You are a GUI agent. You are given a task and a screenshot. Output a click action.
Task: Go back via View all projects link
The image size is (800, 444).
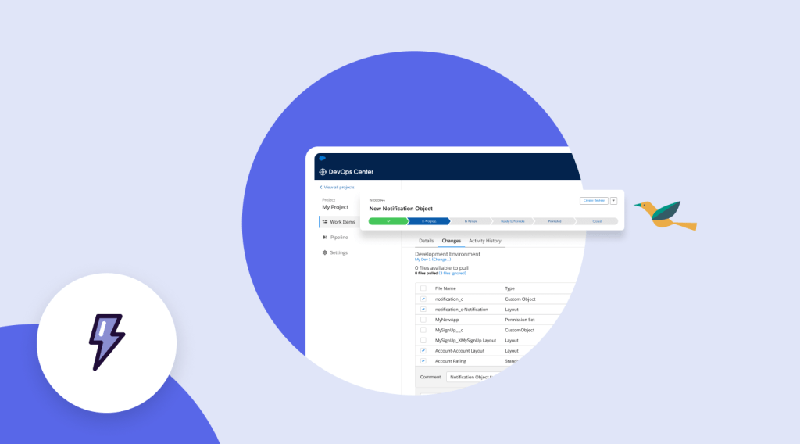point(337,187)
